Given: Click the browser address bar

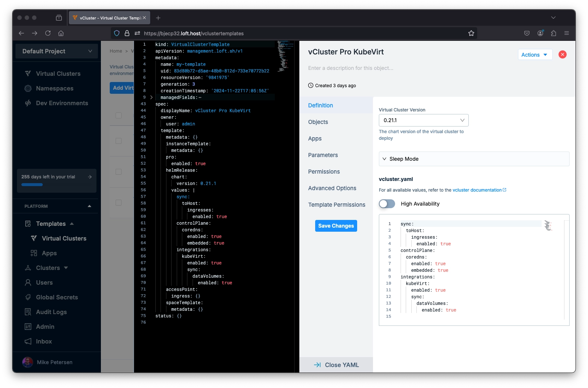Looking at the screenshot, I should [x=295, y=33].
